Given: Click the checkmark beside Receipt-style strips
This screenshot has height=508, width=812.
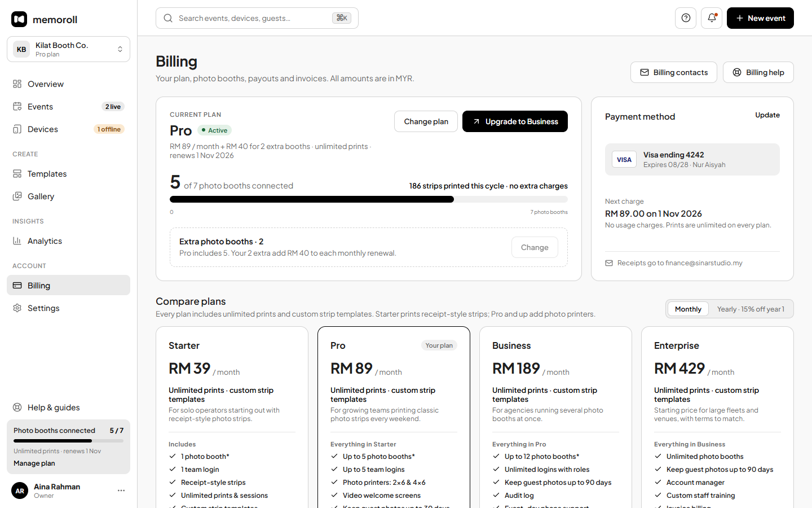Looking at the screenshot, I should [x=173, y=482].
